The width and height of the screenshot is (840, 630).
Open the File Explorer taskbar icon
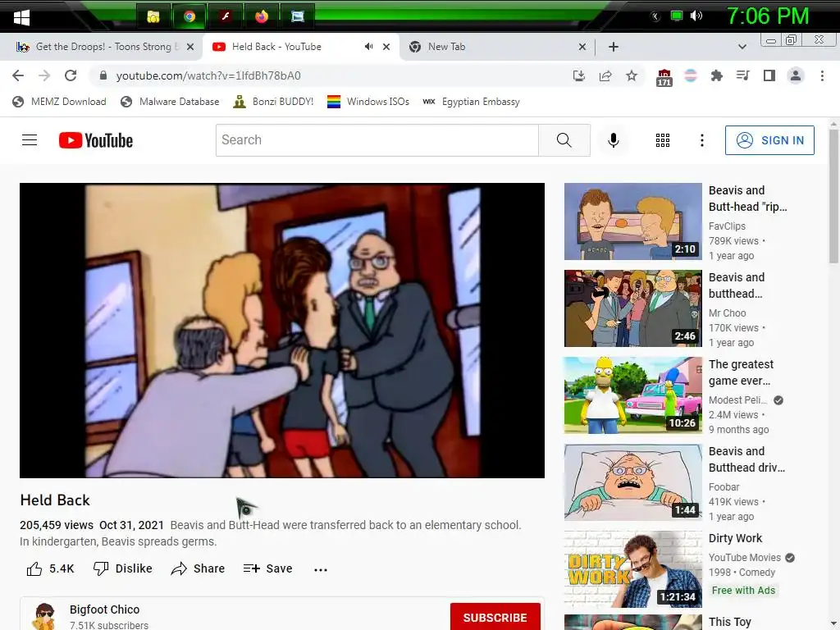153,16
